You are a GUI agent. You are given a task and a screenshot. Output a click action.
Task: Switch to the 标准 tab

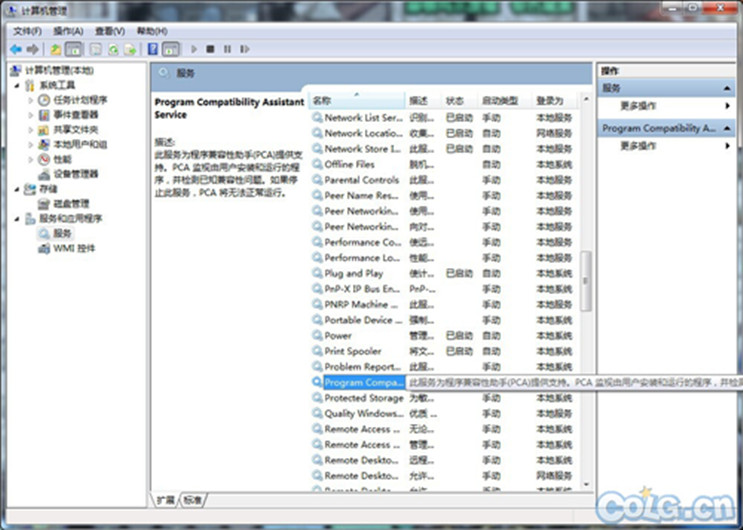click(192, 500)
